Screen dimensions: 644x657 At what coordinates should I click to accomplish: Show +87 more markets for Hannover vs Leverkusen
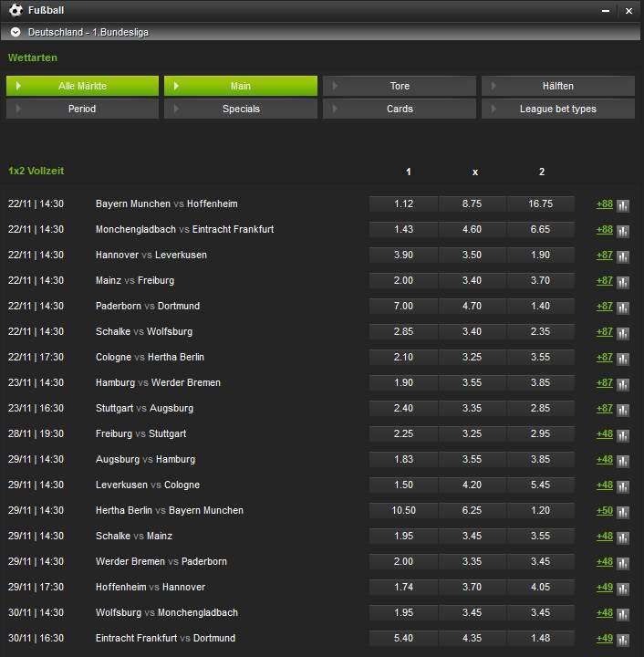tap(604, 255)
